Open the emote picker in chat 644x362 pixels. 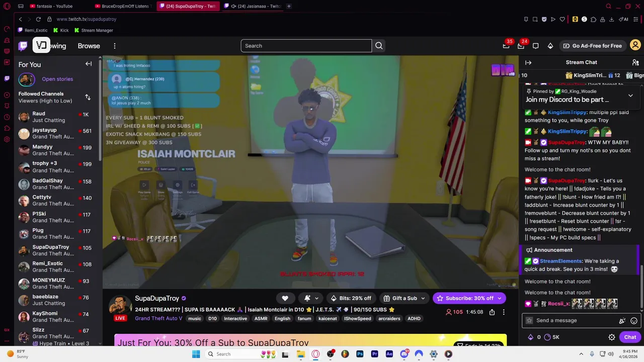(634, 321)
